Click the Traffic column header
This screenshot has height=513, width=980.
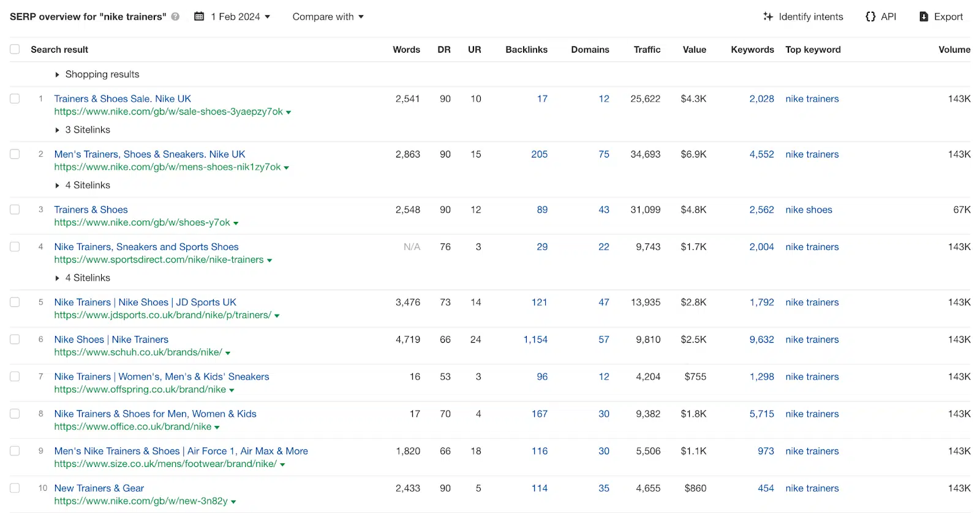point(647,50)
